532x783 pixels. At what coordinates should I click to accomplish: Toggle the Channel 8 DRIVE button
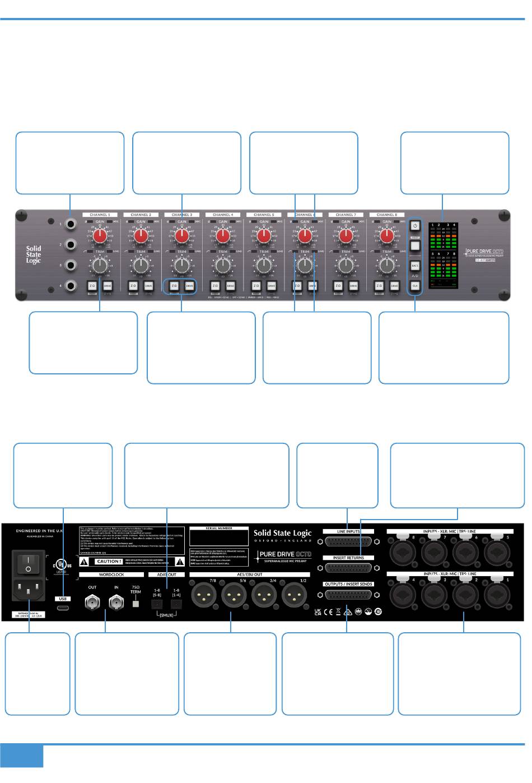(394, 286)
